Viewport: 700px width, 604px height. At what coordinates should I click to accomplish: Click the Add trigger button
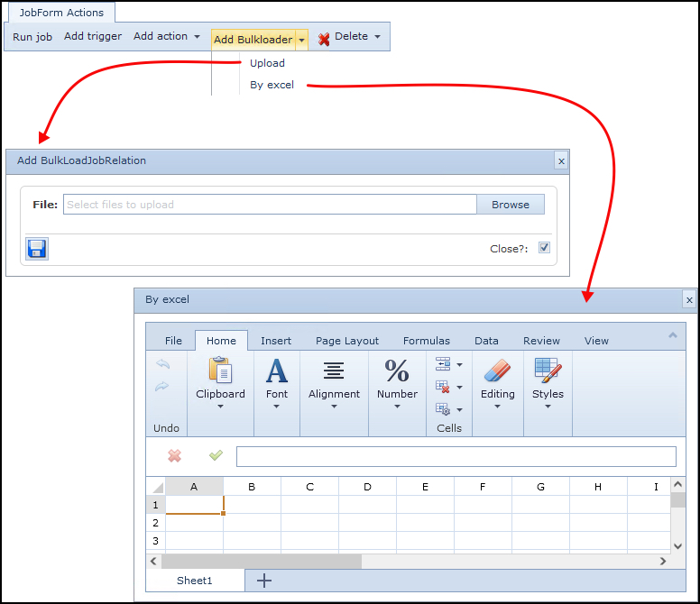point(92,36)
